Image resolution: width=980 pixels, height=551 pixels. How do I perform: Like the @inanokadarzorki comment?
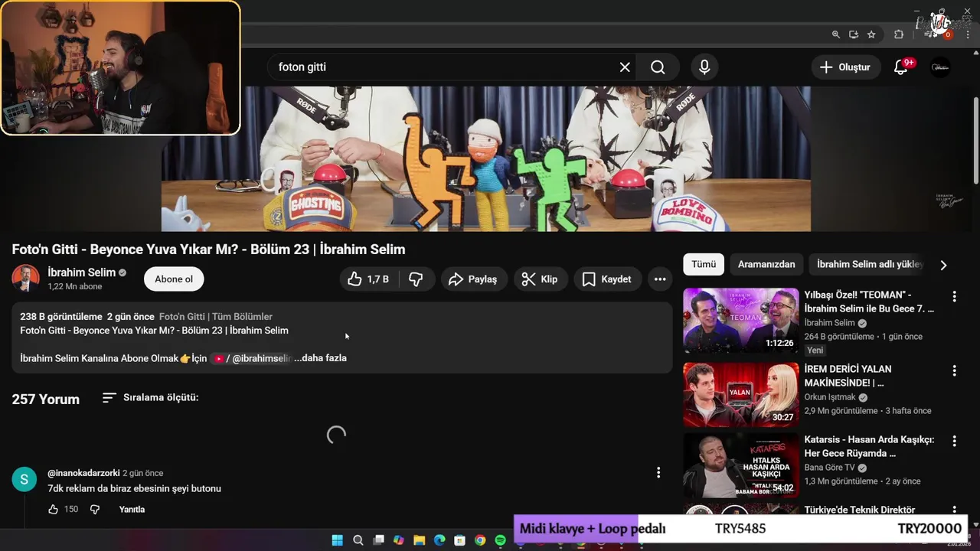53,510
